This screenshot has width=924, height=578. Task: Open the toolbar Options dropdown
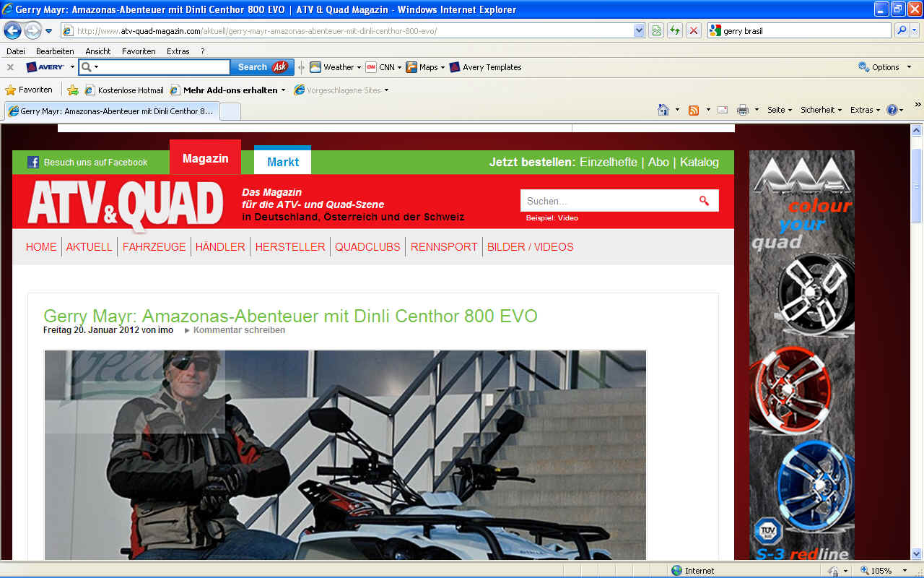point(884,67)
